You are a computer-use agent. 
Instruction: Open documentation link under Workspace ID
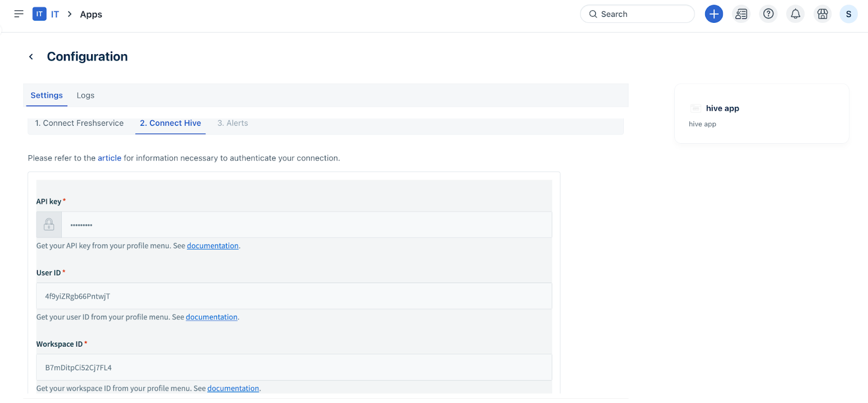click(x=233, y=388)
